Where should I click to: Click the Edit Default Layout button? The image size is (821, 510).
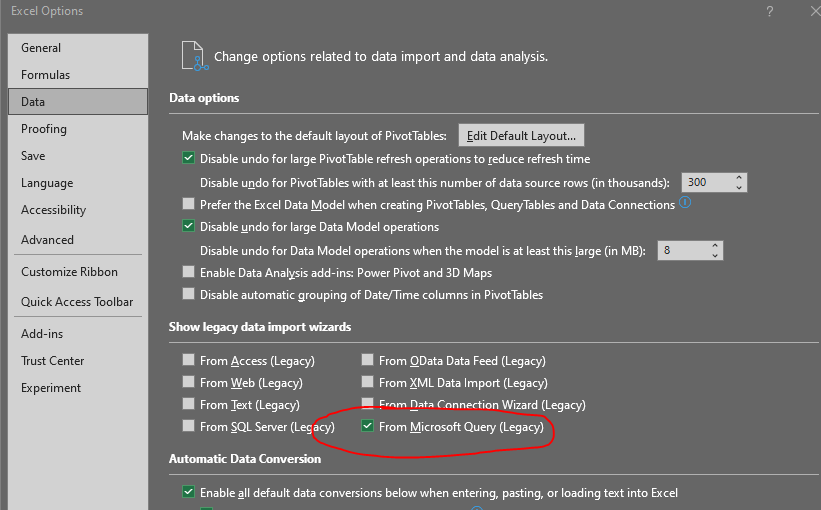(521, 136)
